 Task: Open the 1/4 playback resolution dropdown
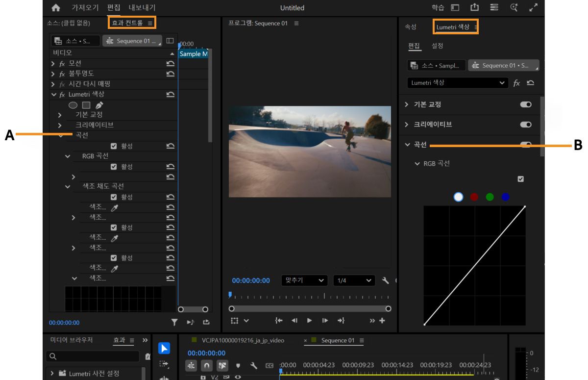pyautogui.click(x=354, y=280)
